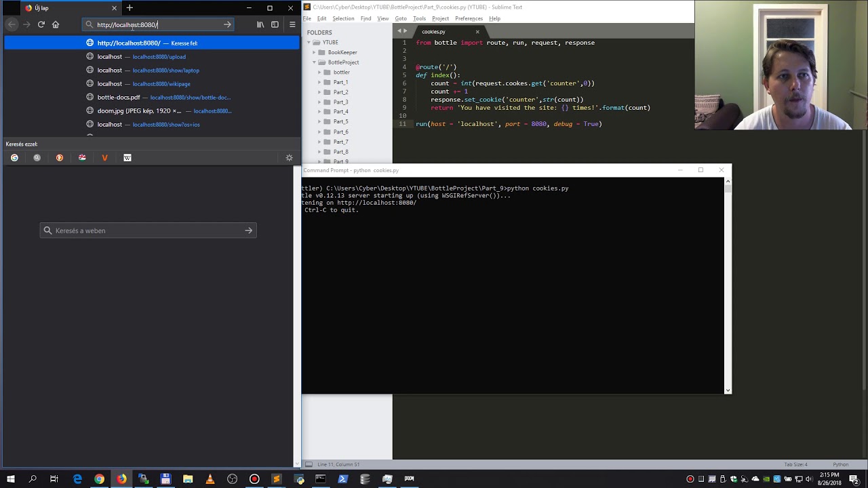This screenshot has width=868, height=488.
Task: Collapse the BottleProject folder
Action: click(x=315, y=62)
